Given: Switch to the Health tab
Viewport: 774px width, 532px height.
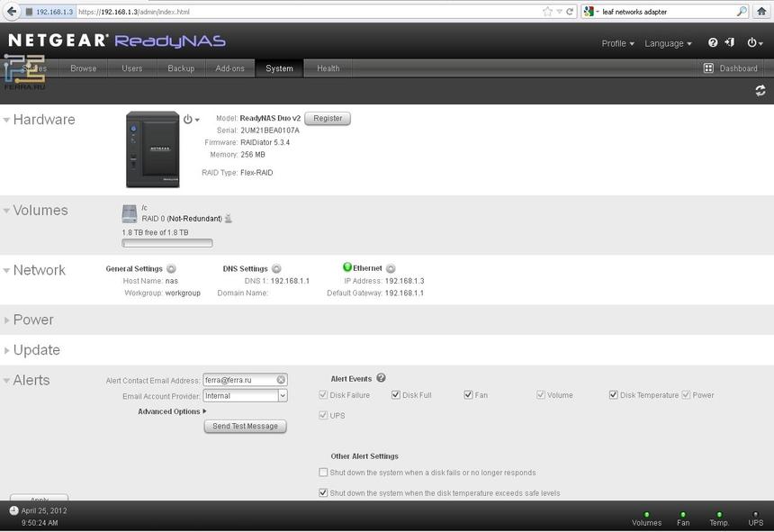Looking at the screenshot, I should tap(328, 68).
